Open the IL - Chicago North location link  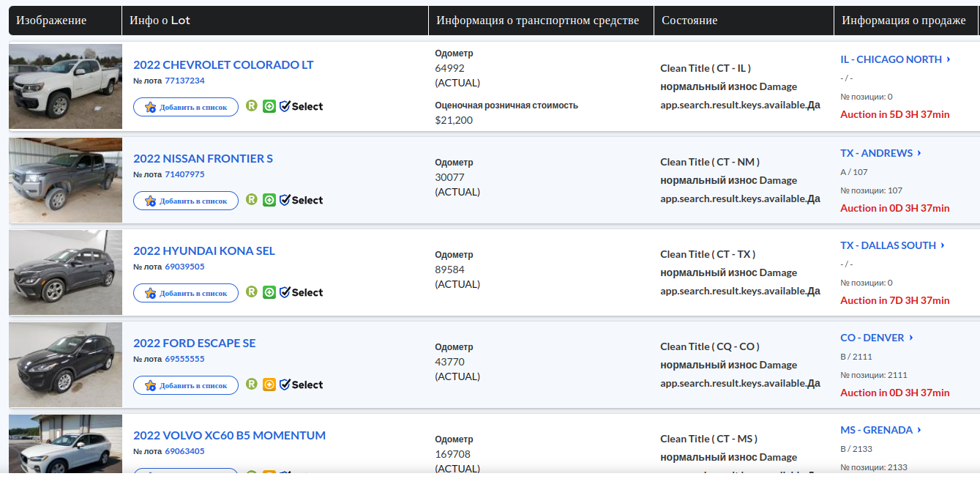[x=895, y=59]
